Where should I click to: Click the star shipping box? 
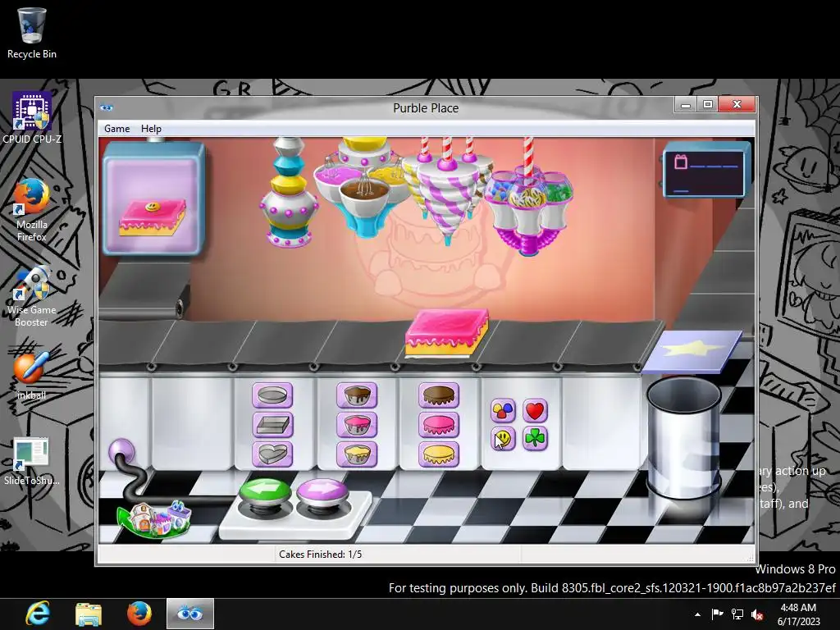(x=692, y=351)
